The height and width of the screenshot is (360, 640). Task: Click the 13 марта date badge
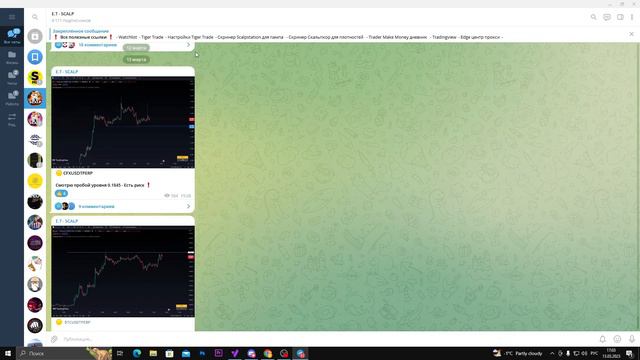136,60
